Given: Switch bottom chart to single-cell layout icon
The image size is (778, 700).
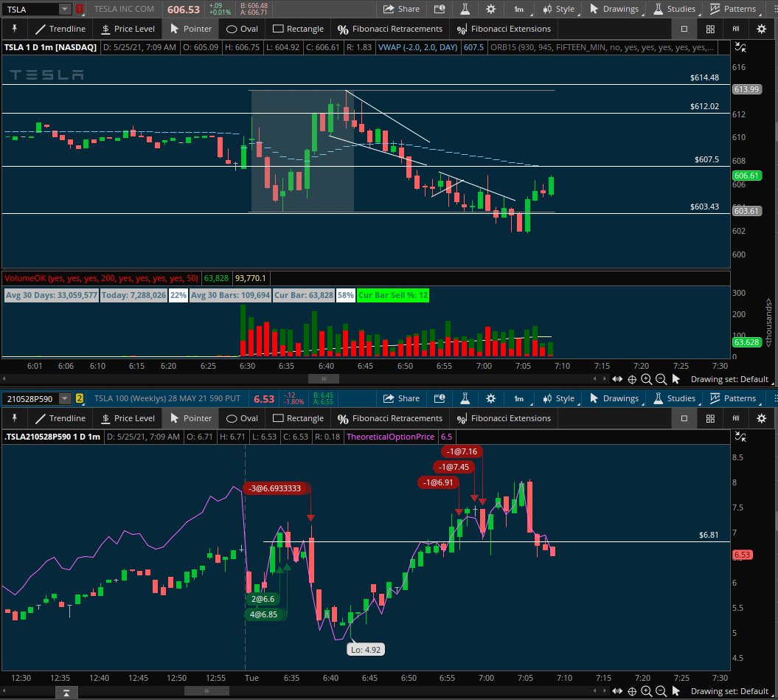Looking at the screenshot, I should [x=684, y=418].
